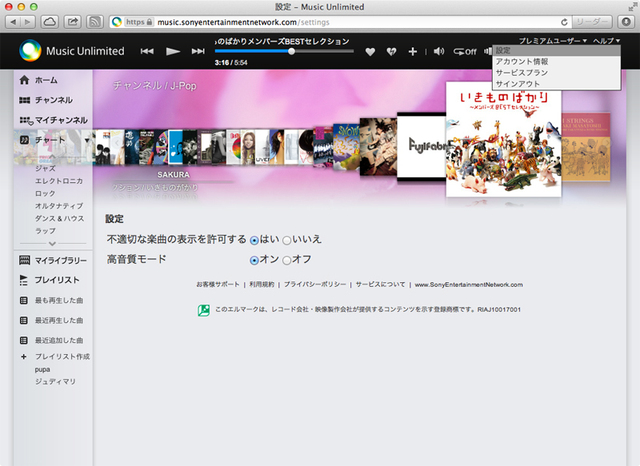This screenshot has height=466, width=640.
Task: Select いいえ for explicit songs display
Action: pyautogui.click(x=288, y=240)
